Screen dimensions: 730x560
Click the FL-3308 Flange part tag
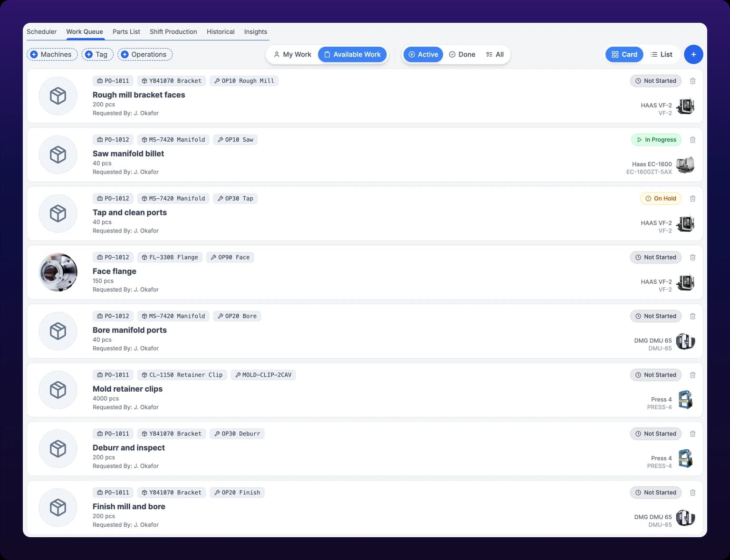(x=170, y=257)
